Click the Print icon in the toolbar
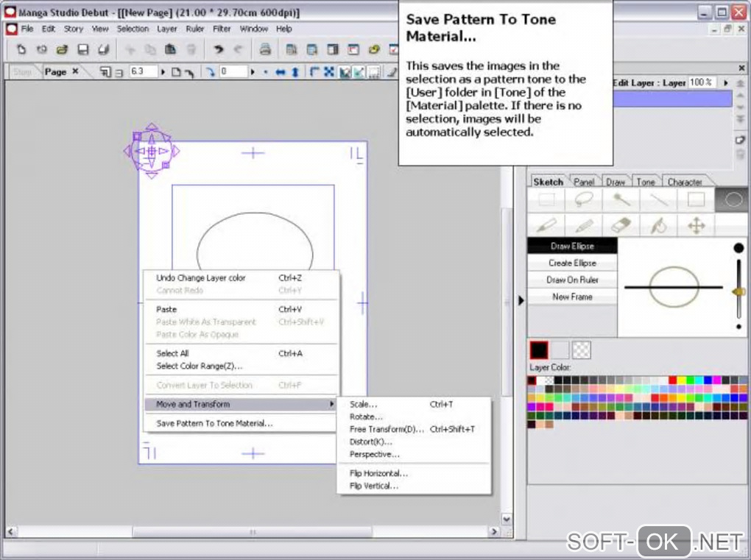This screenshot has width=751, height=560. click(265, 50)
